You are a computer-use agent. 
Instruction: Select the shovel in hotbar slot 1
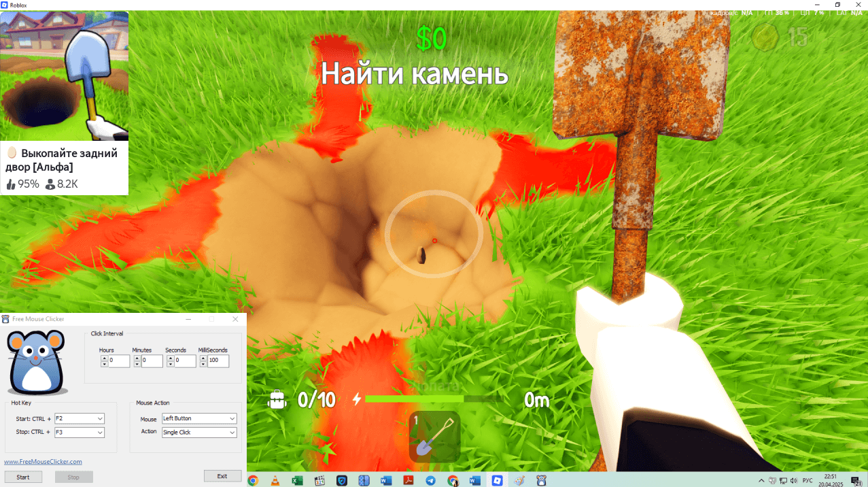click(434, 437)
